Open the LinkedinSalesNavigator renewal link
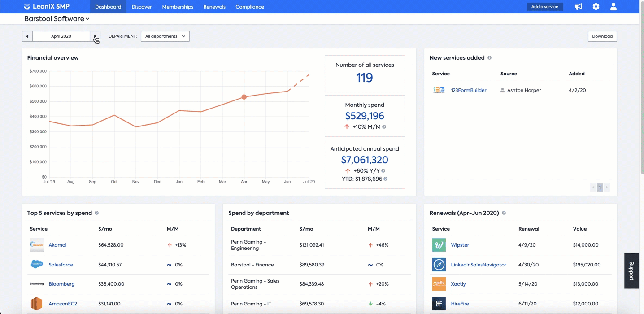This screenshot has height=314, width=644. 479,265
